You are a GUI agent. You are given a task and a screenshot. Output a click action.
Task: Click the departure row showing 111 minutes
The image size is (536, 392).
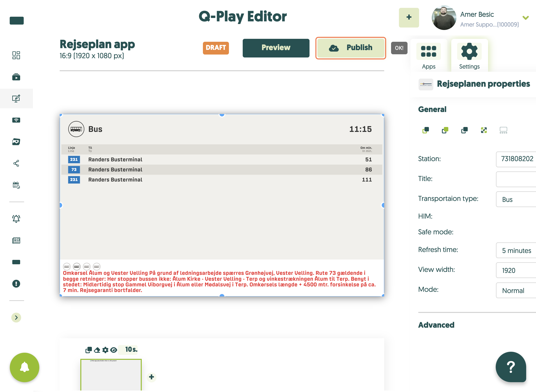click(x=222, y=180)
